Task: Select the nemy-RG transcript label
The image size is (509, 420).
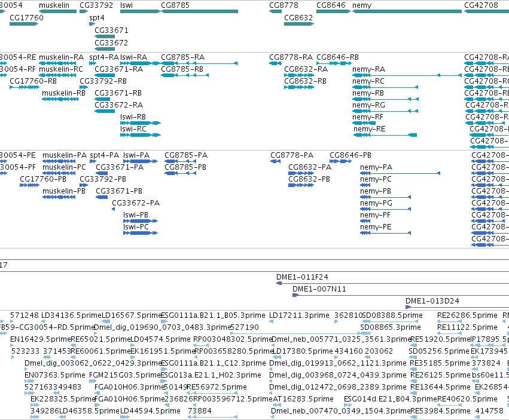Action: pos(369,105)
